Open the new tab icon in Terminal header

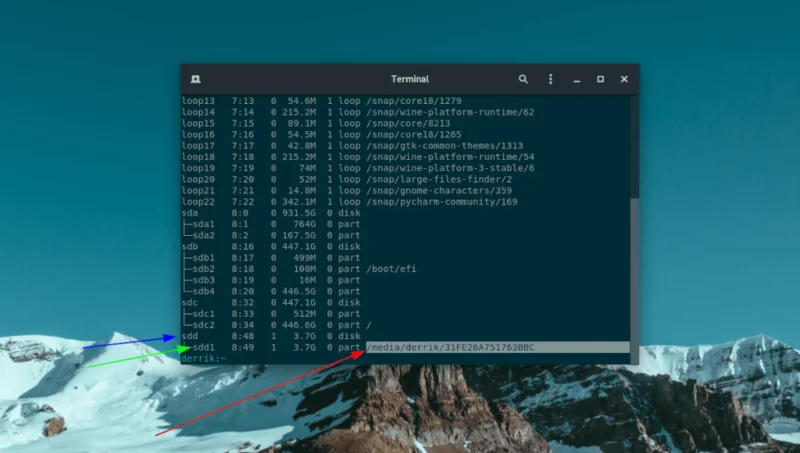(195, 79)
